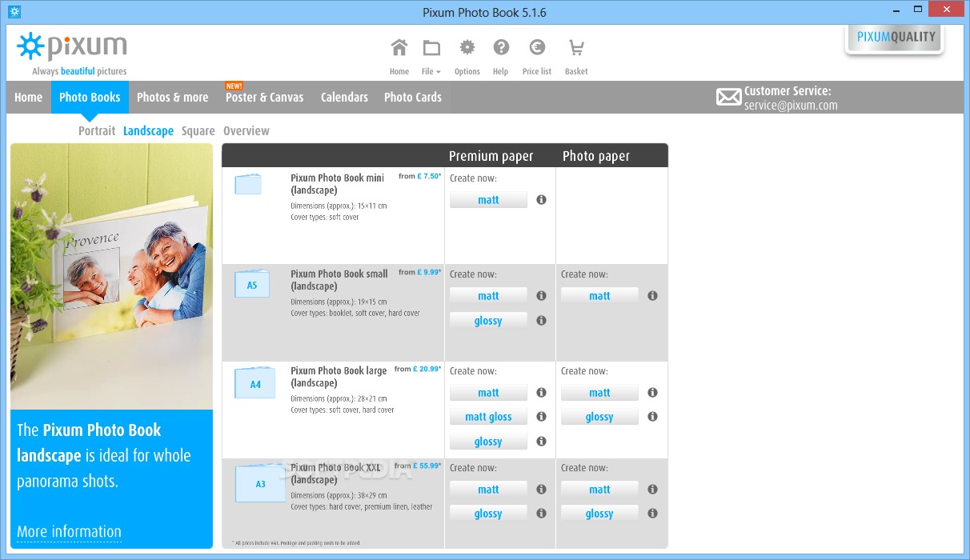Click the Pixum Photo Book mini title
The width and height of the screenshot is (970, 560).
(337, 184)
